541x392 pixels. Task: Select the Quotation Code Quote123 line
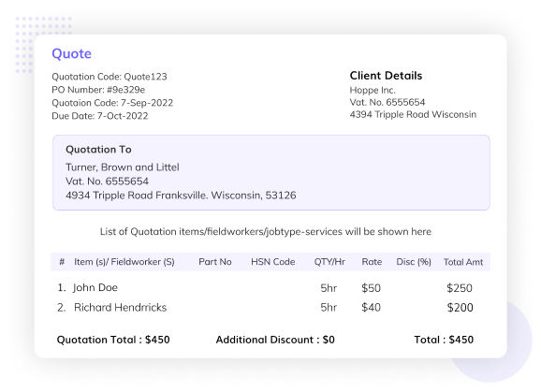(110, 77)
